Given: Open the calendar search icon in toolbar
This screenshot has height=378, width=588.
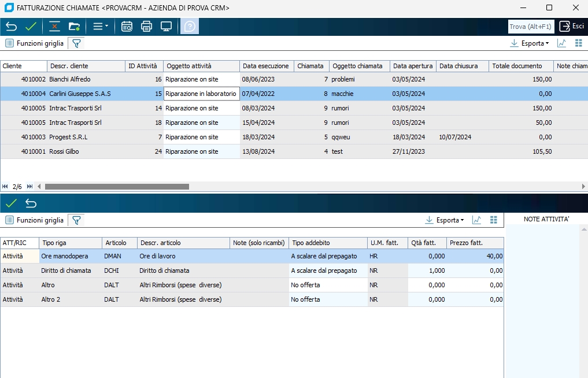Looking at the screenshot, I should tap(127, 27).
